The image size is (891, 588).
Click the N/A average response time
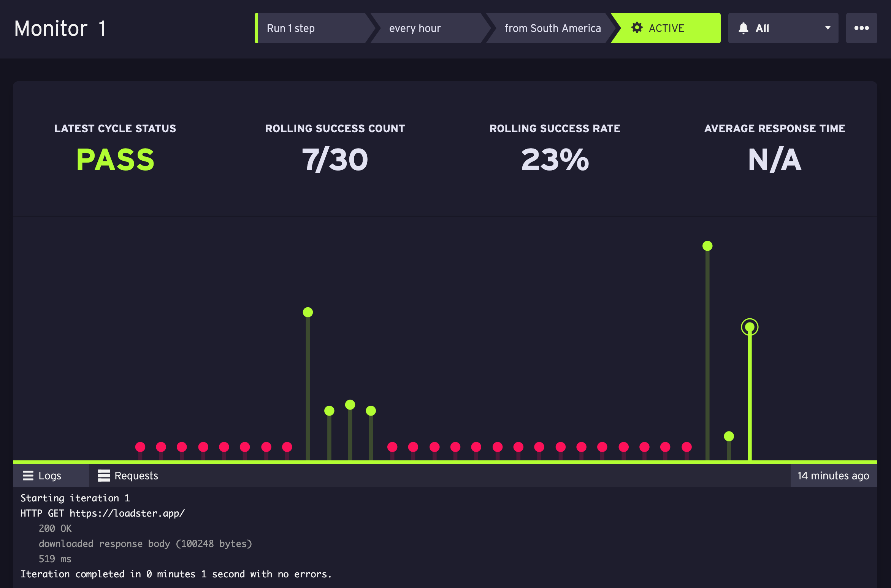(775, 160)
